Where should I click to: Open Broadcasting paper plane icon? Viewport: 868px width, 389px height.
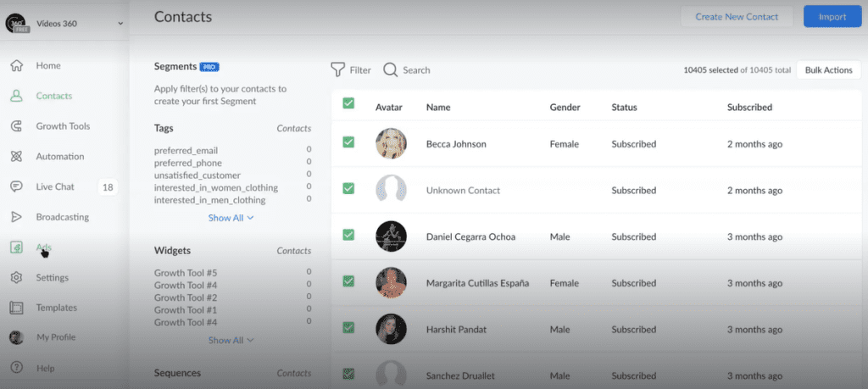click(17, 217)
